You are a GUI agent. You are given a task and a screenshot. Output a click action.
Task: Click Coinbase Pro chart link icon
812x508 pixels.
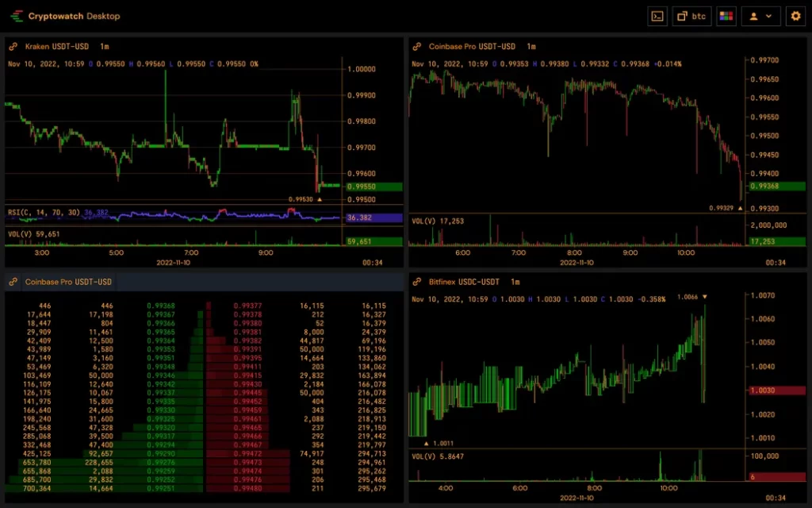[x=417, y=47]
